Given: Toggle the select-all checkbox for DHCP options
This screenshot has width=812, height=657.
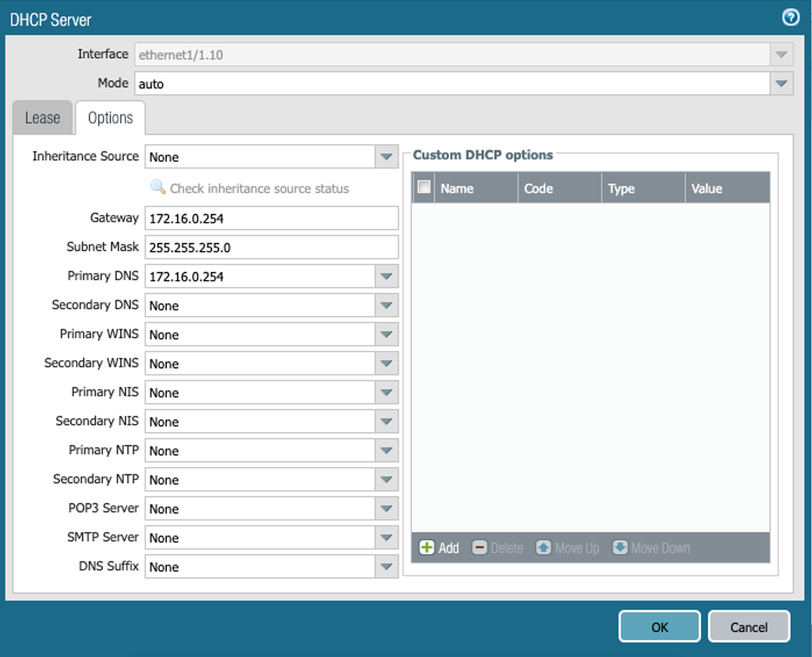Looking at the screenshot, I should click(x=424, y=187).
